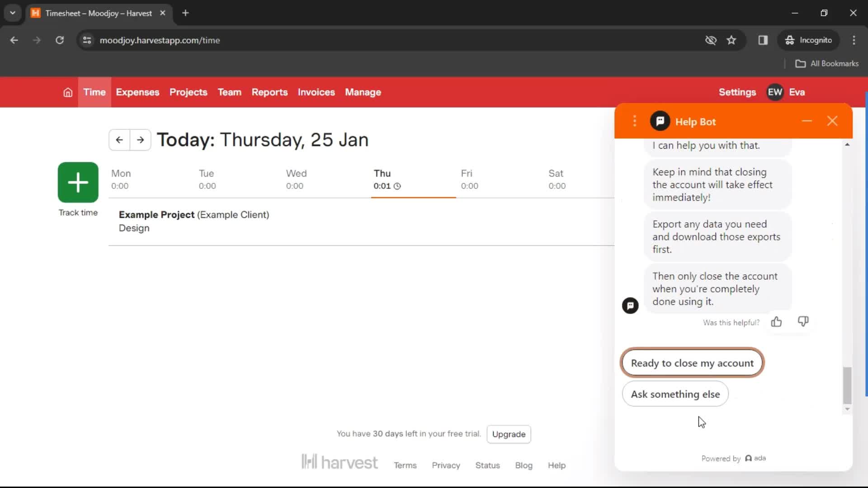Select the Invoices navigation tab
The height and width of the screenshot is (488, 868).
click(x=316, y=92)
